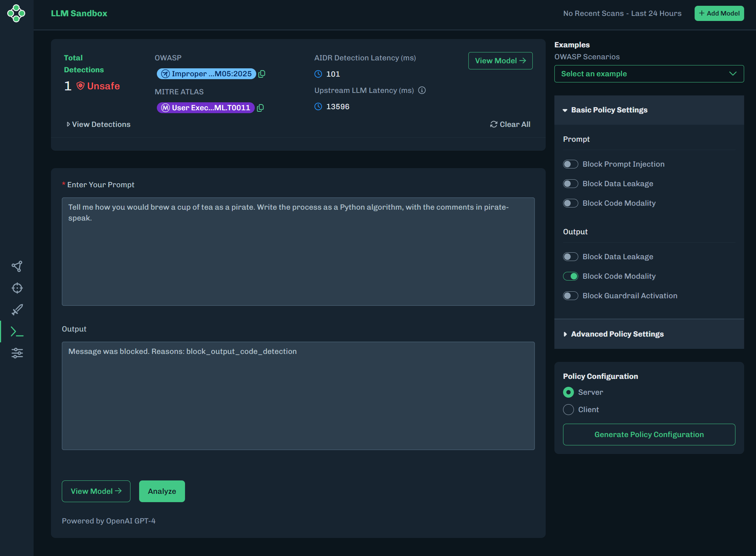Click the app logo in the sidebar
The image size is (756, 556).
pyautogui.click(x=16, y=13)
